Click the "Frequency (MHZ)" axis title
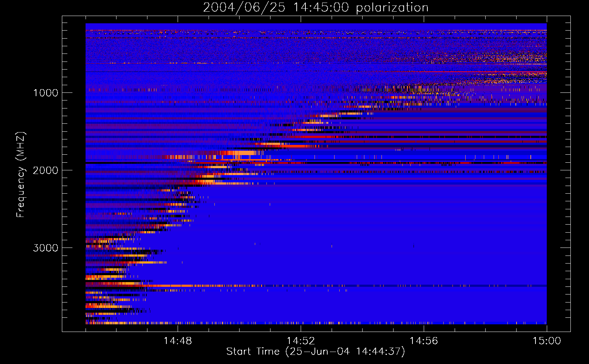 tap(21, 174)
